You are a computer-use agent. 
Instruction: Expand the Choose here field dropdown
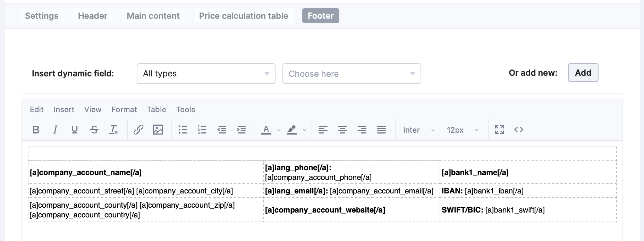[x=351, y=74]
